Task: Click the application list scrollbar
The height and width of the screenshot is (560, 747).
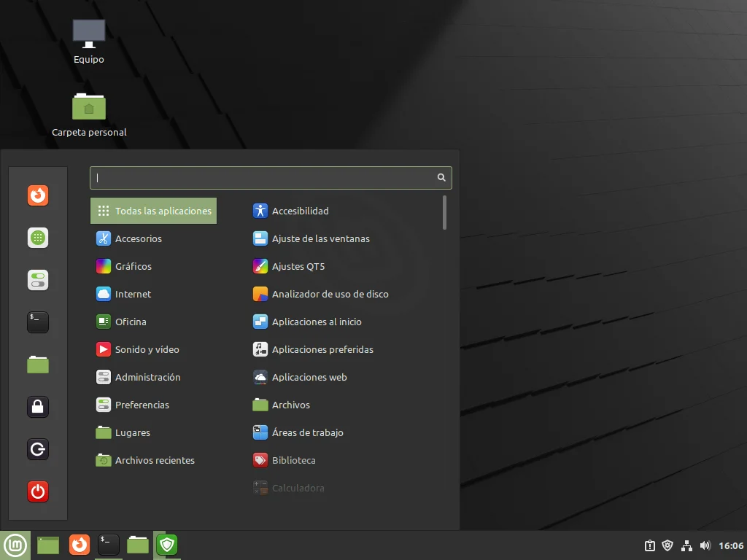Action: coord(444,213)
